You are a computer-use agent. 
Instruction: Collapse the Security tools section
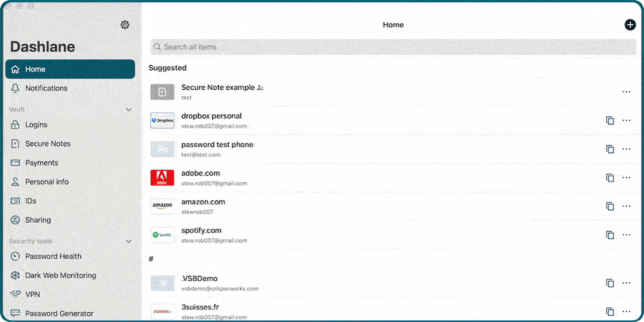pyautogui.click(x=129, y=241)
